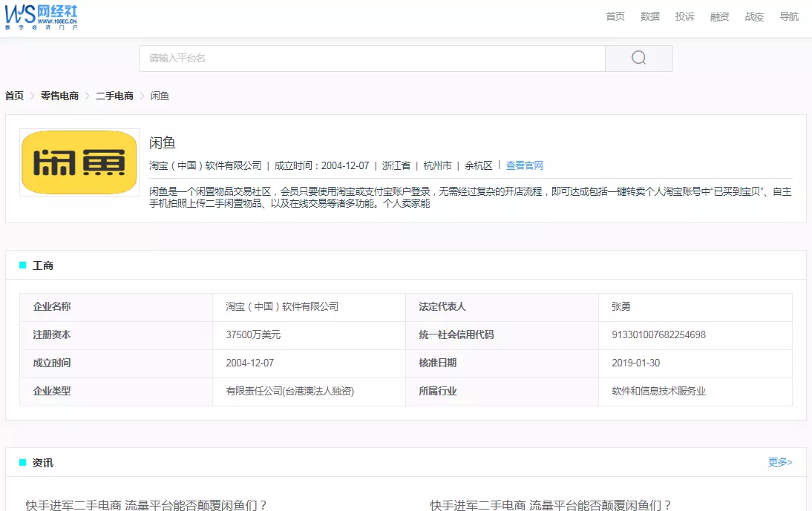The height and width of the screenshot is (511, 812).
Task: Click the 2004-12-07 table cell
Action: pos(249,363)
